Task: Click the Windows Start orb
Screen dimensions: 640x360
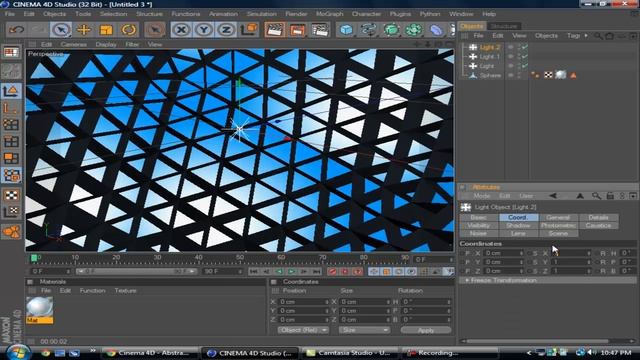Action: [x=18, y=352]
